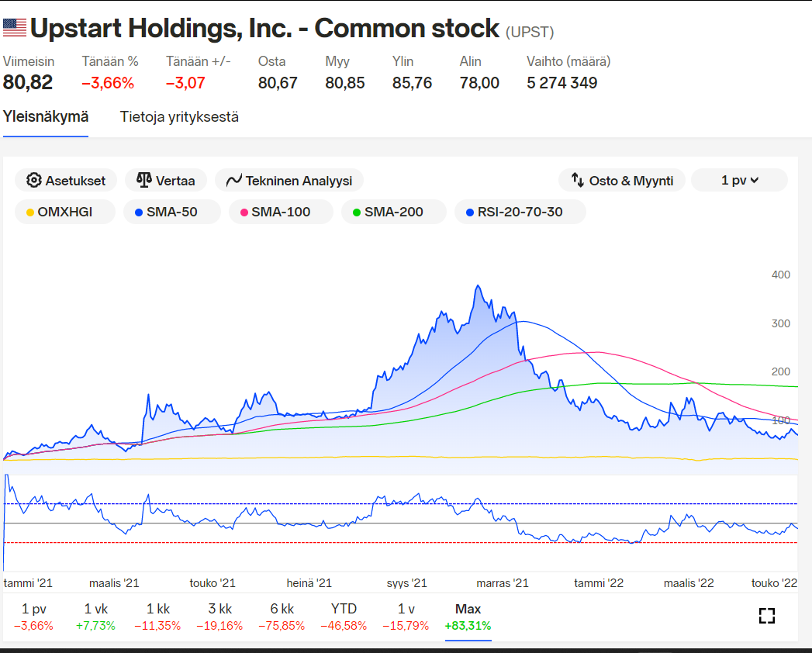The width and height of the screenshot is (812, 653).
Task: Click the Osto & Myynti button
Action: click(622, 180)
